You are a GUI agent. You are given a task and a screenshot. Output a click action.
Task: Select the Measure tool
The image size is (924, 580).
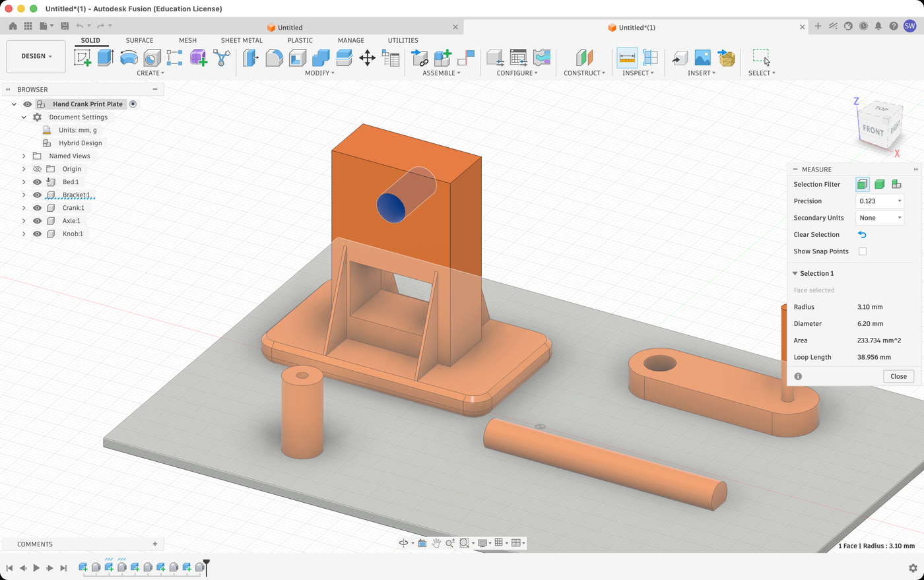[627, 58]
